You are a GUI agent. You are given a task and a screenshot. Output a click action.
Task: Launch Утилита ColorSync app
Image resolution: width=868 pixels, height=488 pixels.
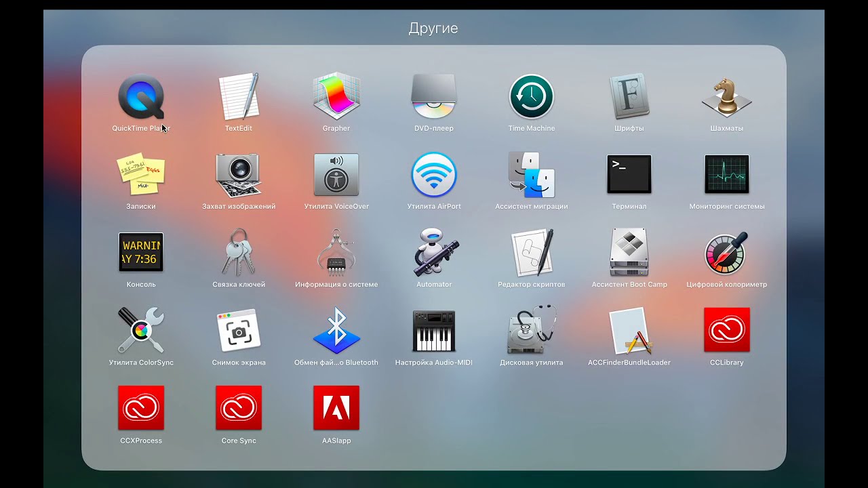(x=141, y=330)
